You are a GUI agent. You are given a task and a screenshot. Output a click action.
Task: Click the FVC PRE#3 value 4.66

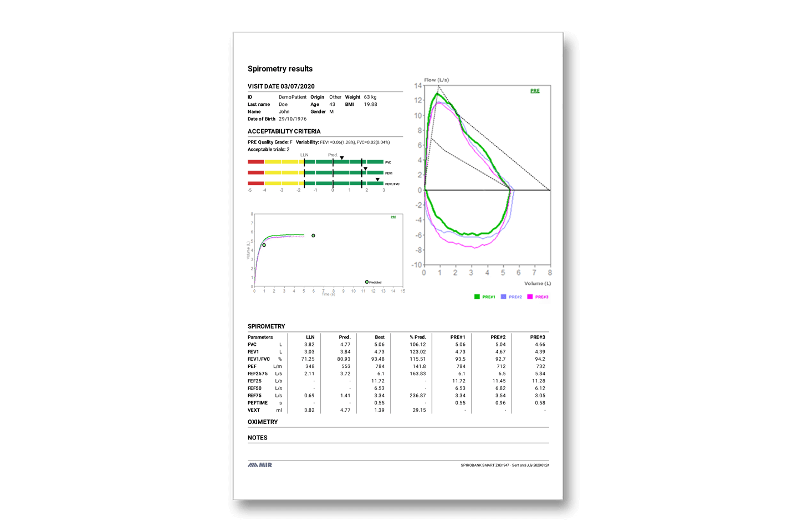click(x=540, y=344)
